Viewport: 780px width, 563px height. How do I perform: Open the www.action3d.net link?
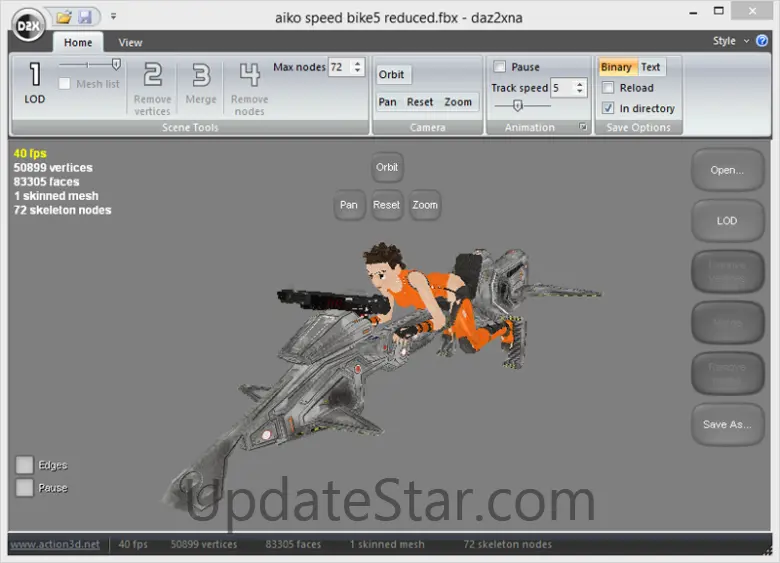pos(55,545)
